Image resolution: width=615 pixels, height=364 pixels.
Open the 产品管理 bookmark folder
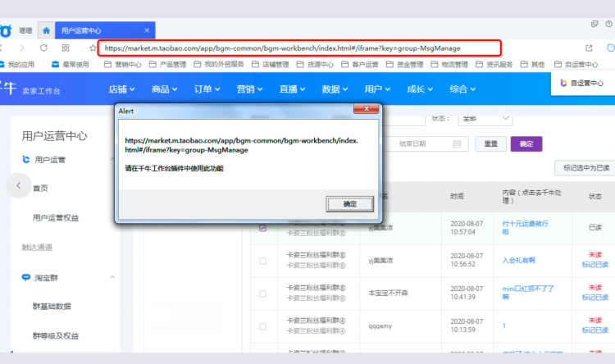[x=167, y=64]
